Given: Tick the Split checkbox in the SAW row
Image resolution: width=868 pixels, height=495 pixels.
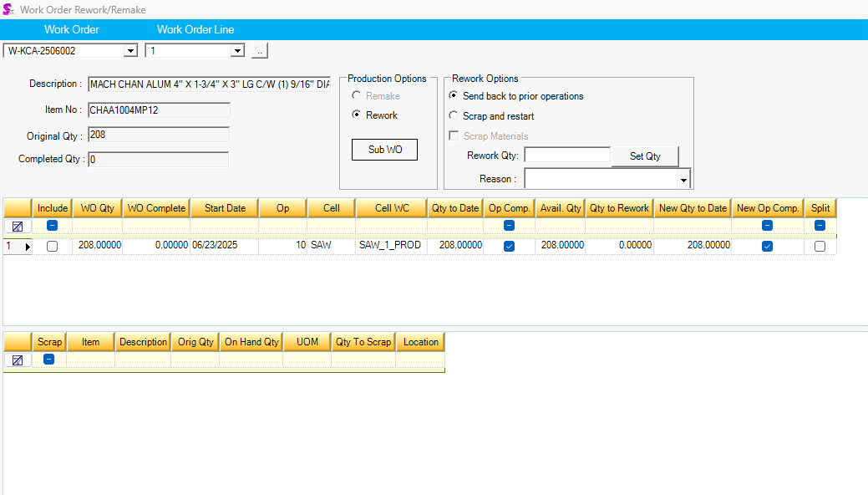Looking at the screenshot, I should (x=820, y=247).
